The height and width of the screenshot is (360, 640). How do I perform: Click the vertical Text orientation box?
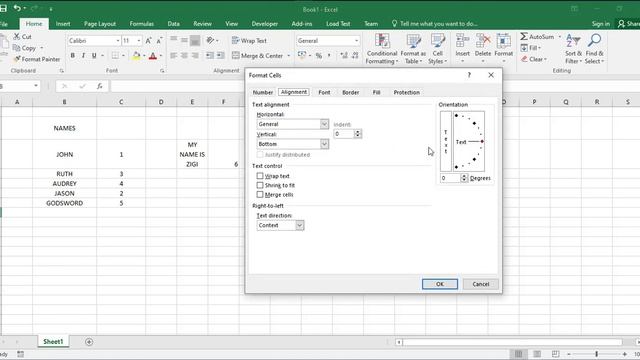446,141
